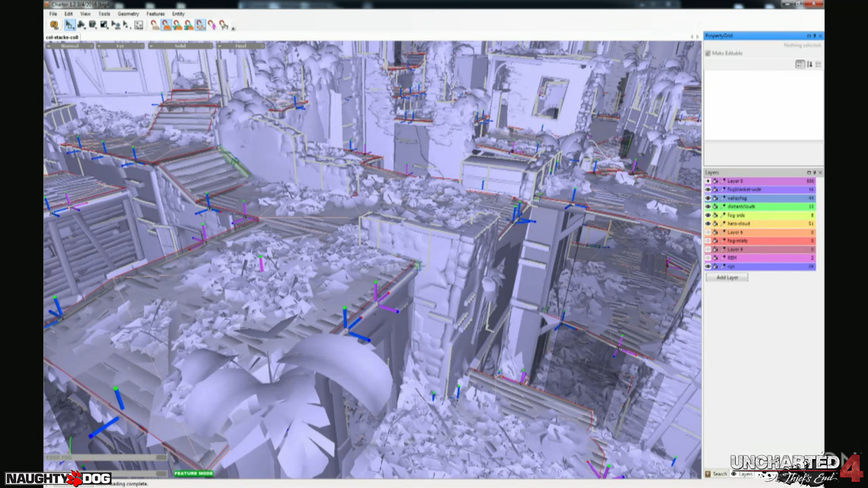Click the FEATURE MODE indicator
This screenshot has width=868, height=488.
(193, 474)
